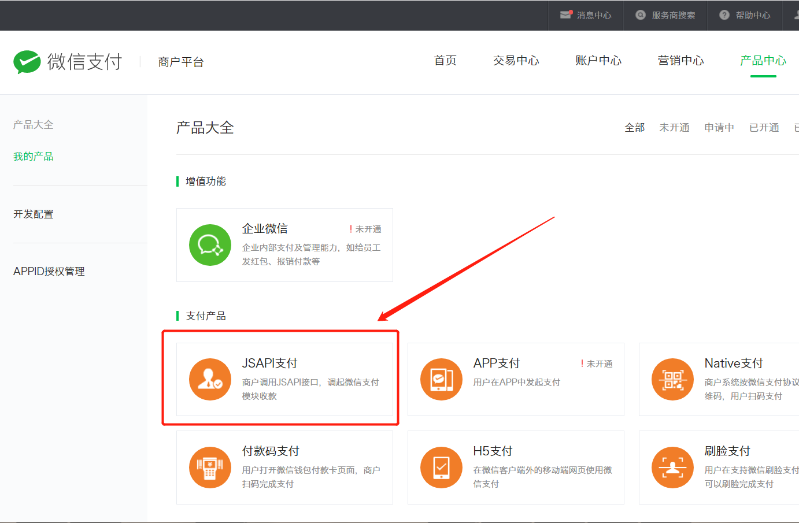Click the 商户平台 header text
This screenshot has height=523, width=799.
[180, 62]
